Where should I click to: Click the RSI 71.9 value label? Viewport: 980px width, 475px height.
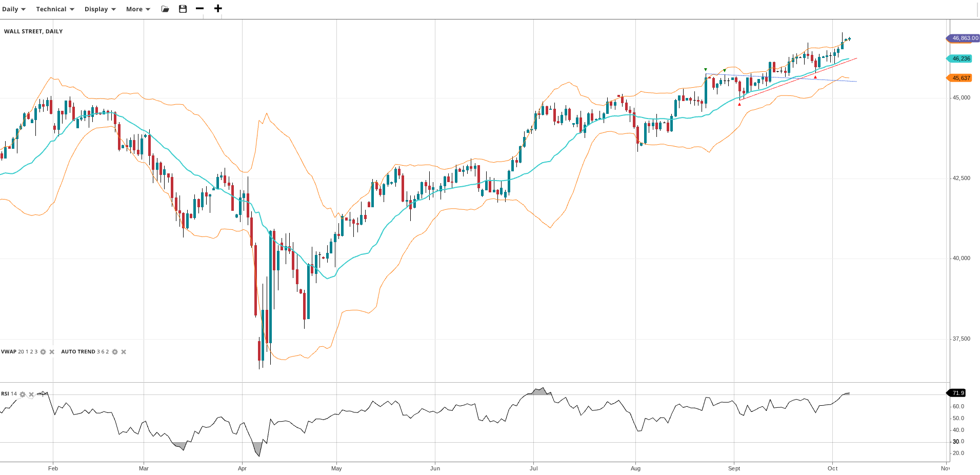click(957, 393)
